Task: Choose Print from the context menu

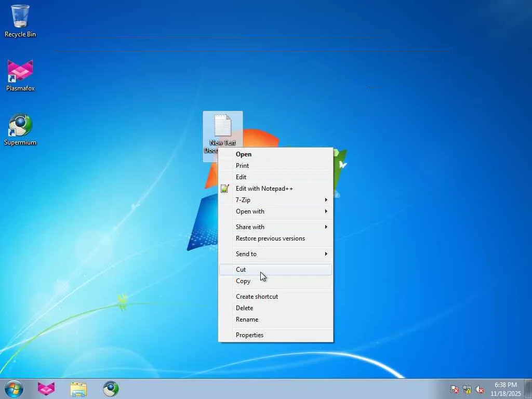Action: point(276,166)
